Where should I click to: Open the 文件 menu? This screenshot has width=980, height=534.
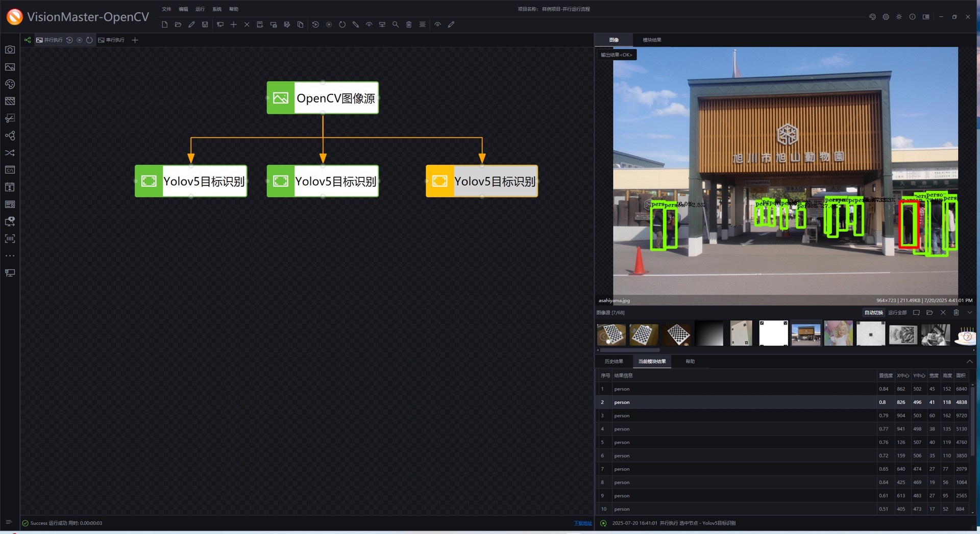tap(166, 9)
